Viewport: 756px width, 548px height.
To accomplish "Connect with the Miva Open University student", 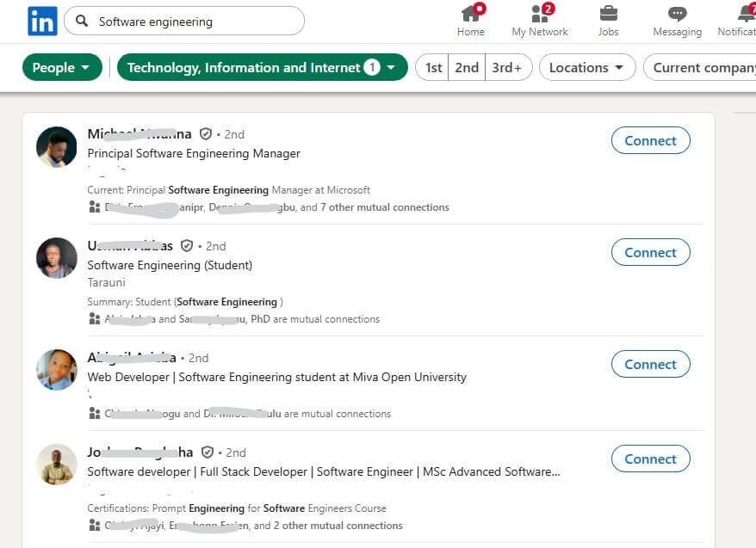I will 650,364.
